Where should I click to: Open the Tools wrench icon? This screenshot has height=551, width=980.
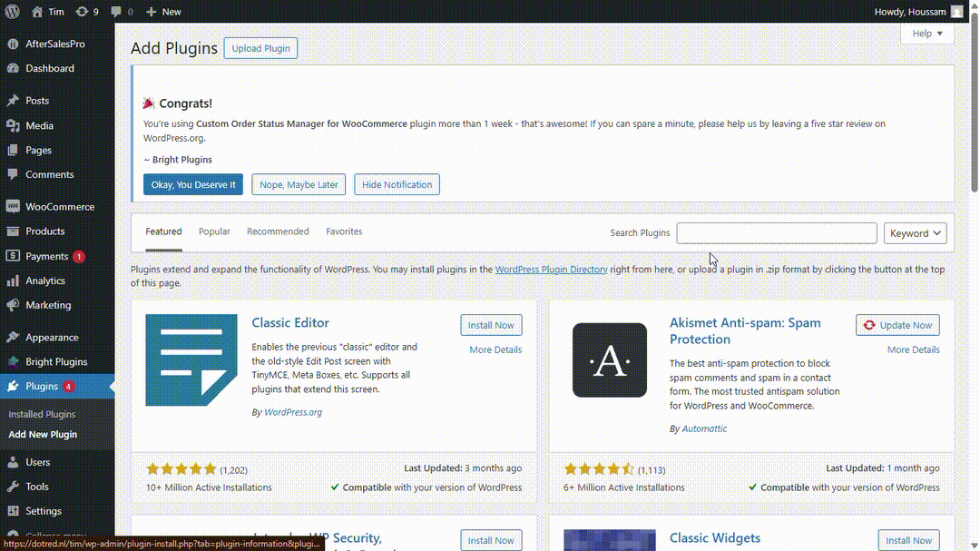(x=13, y=487)
